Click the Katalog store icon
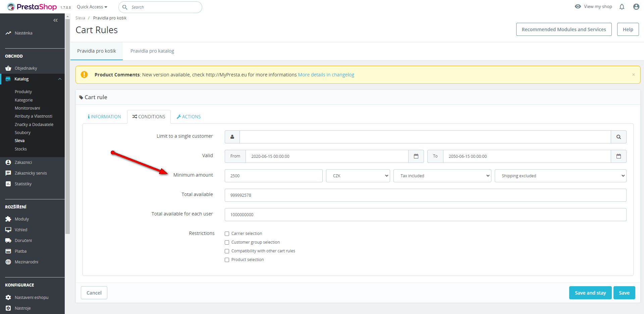This screenshot has height=314, width=644. point(8,79)
